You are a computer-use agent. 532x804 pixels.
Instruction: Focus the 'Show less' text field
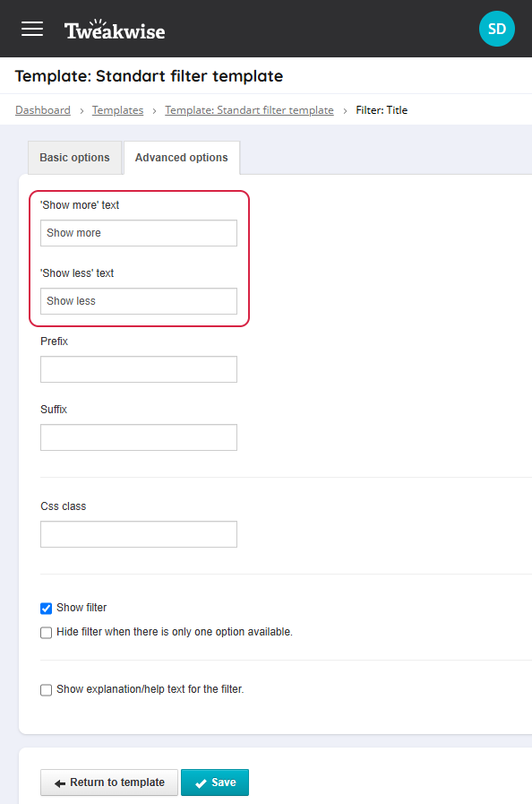139,301
